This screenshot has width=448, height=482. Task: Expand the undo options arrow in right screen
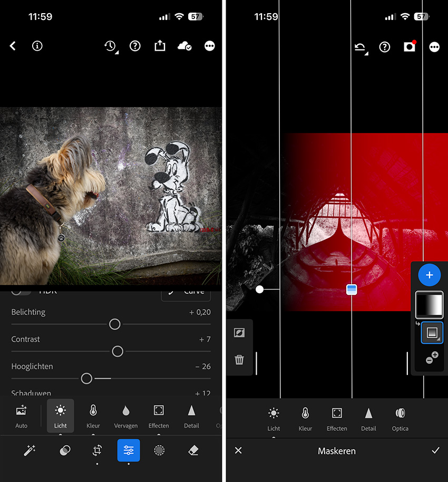(x=361, y=47)
